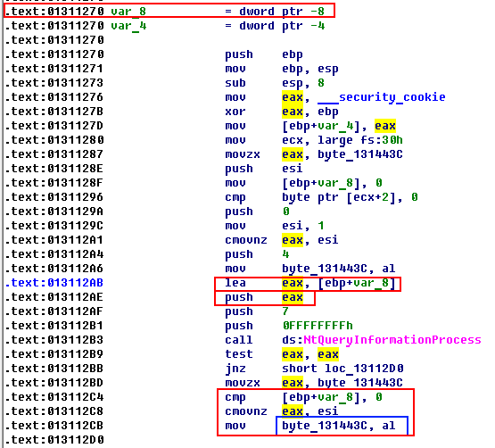Select 'esi, 1' operands at 0131129C
Screen dimensions: 495x448
(303, 226)
